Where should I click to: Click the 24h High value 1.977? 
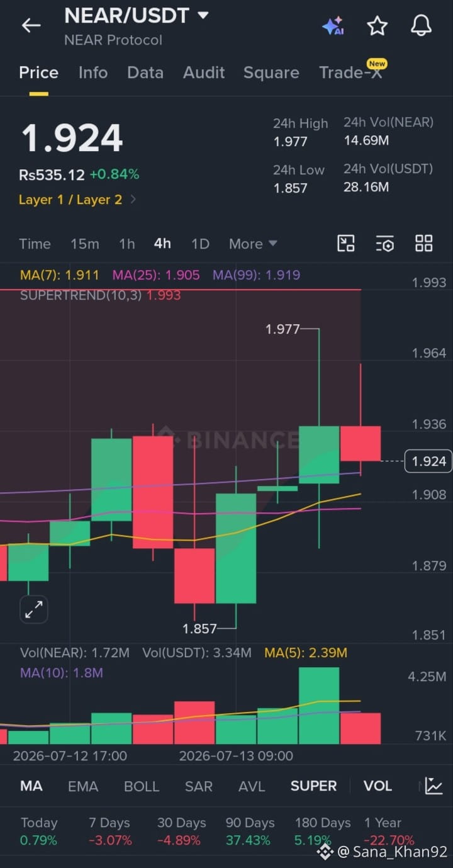click(x=291, y=142)
